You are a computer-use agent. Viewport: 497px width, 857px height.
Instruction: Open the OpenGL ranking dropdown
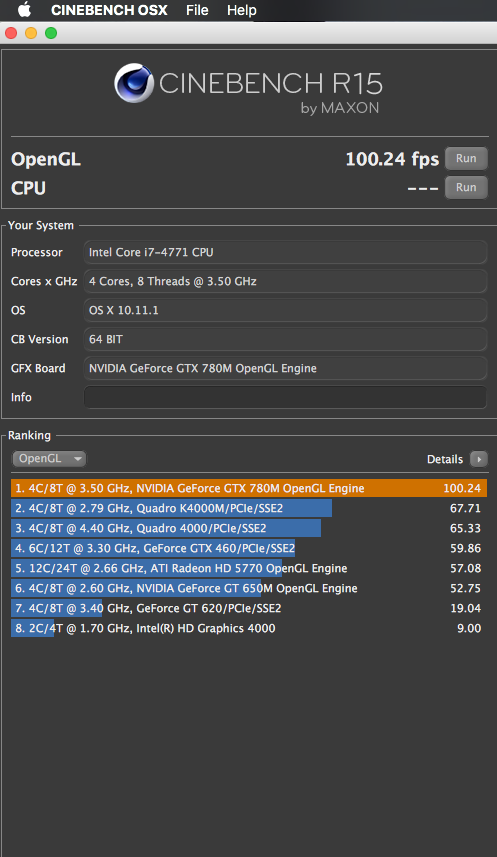tap(49, 459)
